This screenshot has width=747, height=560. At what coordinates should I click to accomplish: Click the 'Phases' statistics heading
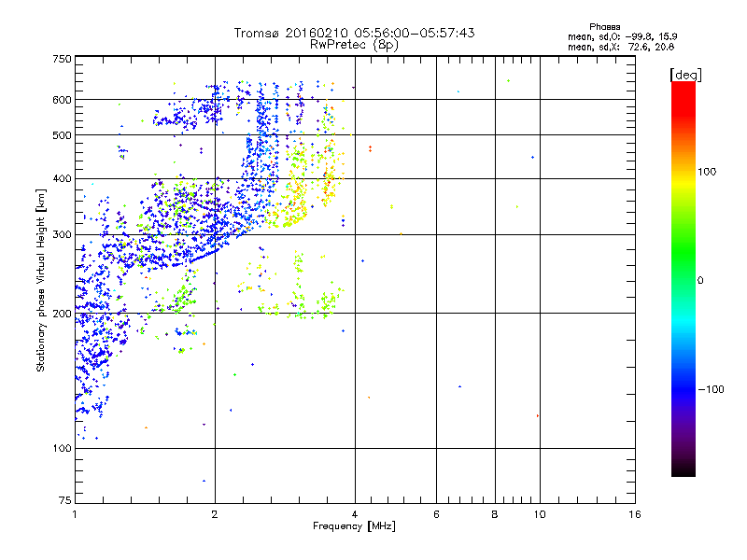click(604, 27)
